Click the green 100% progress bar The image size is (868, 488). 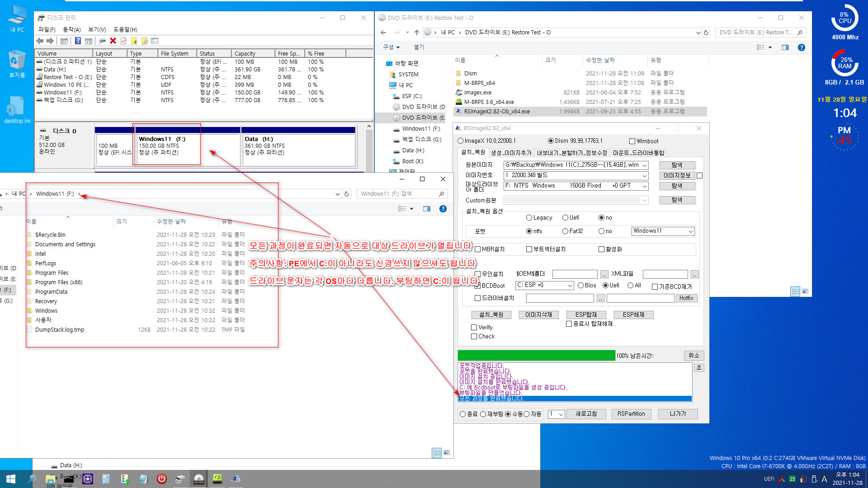[x=536, y=356]
